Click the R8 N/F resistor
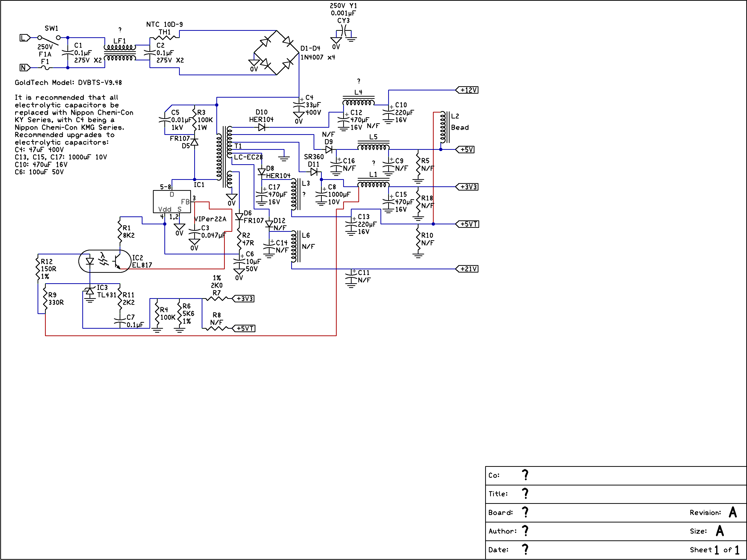This screenshot has height=560, width=747. coord(217,328)
